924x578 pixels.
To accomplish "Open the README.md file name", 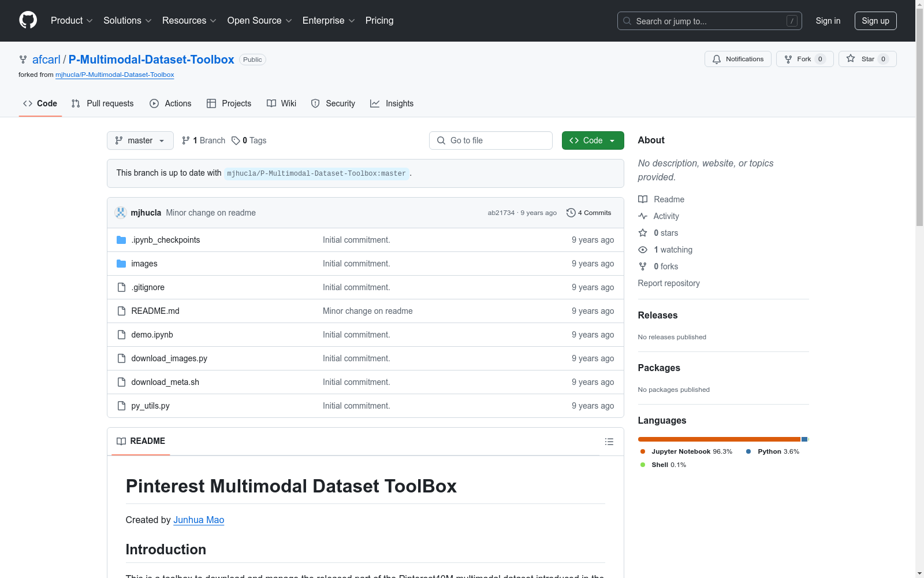I will point(155,311).
